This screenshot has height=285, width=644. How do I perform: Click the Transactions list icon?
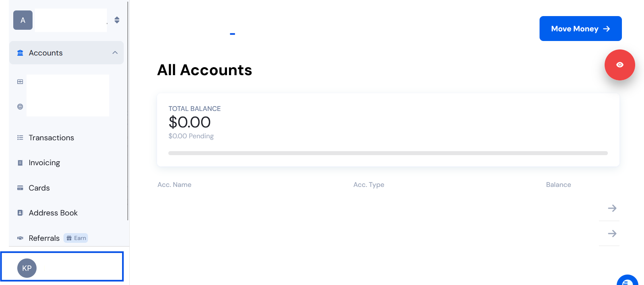pyautogui.click(x=20, y=137)
